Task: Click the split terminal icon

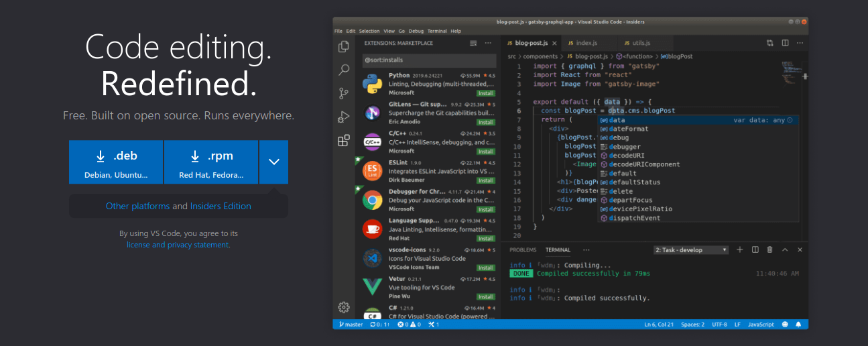Action: point(755,249)
